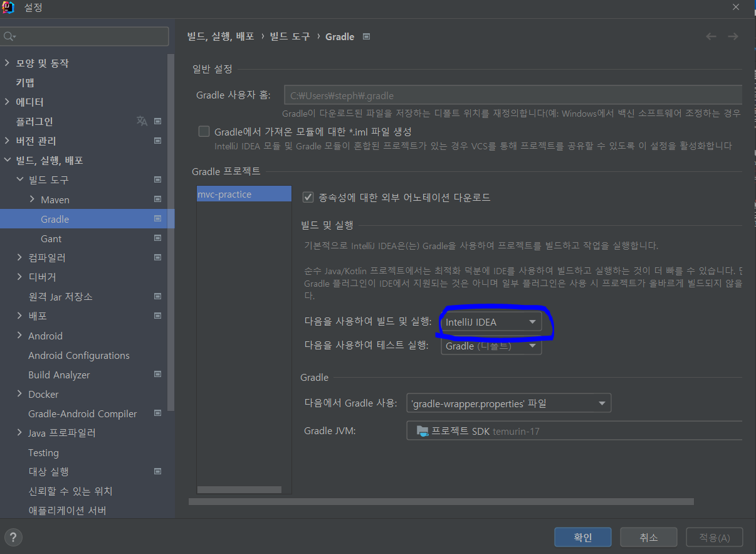Click the IntelliJ IDEA logo in title bar

[8, 8]
